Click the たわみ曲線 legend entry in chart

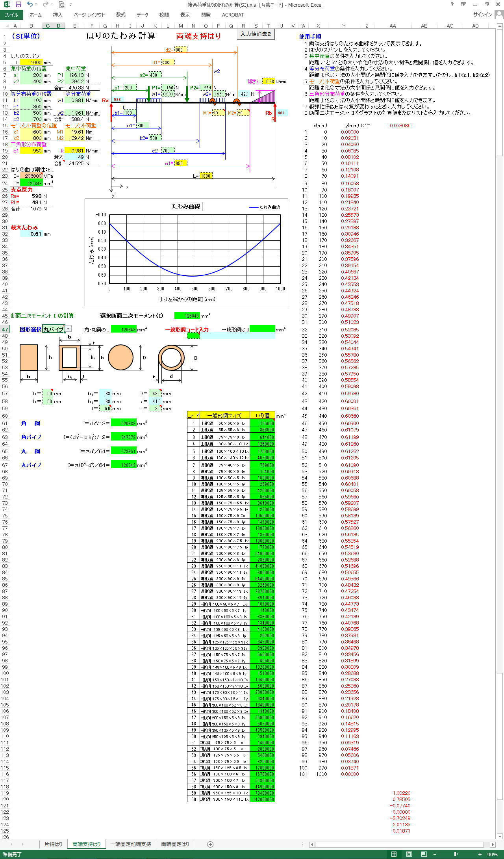pos(265,207)
